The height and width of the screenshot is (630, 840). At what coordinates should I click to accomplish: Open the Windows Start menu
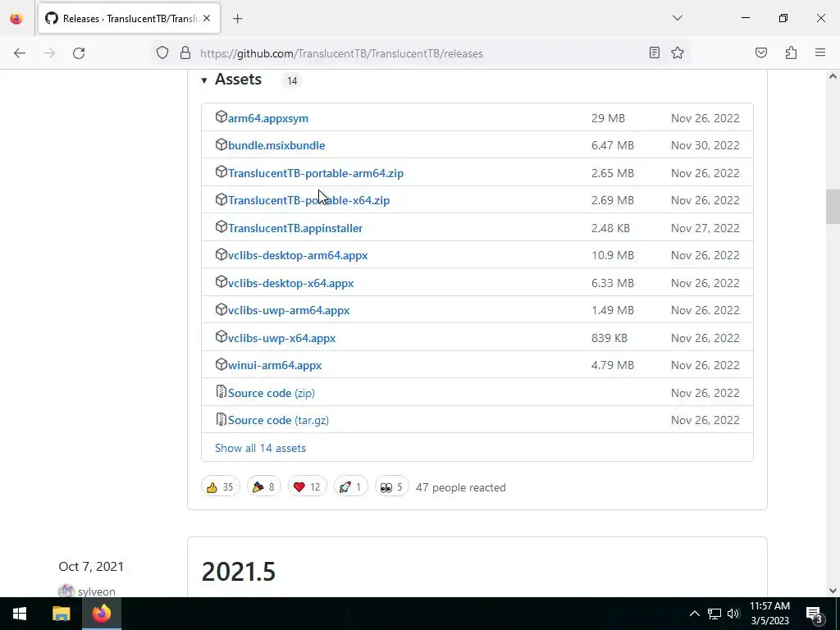(x=20, y=614)
